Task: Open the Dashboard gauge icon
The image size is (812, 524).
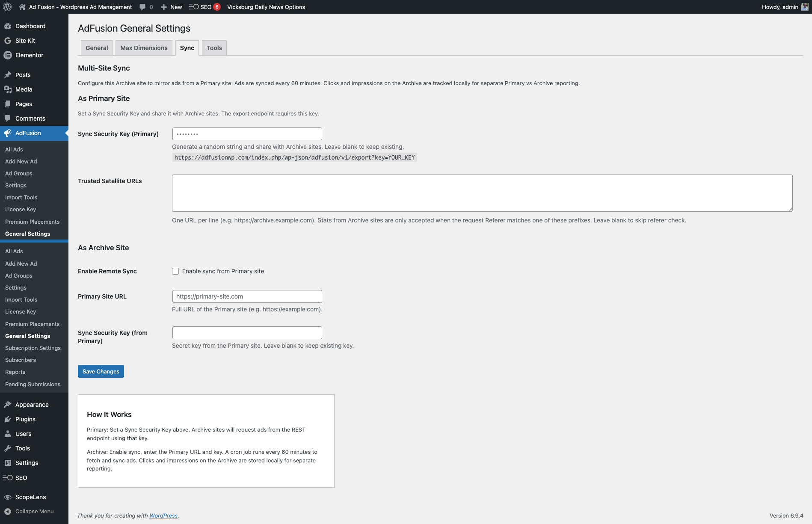Action: (x=8, y=26)
